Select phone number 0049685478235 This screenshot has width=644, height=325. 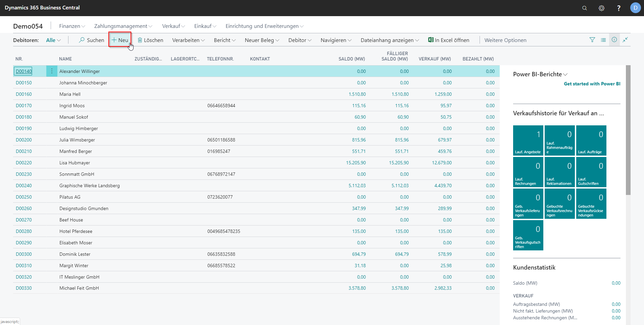224,231
